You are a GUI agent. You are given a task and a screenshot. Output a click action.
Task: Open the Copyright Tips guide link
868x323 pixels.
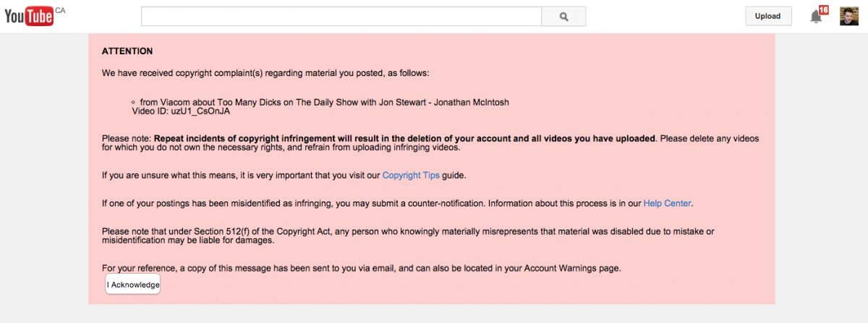[411, 175]
